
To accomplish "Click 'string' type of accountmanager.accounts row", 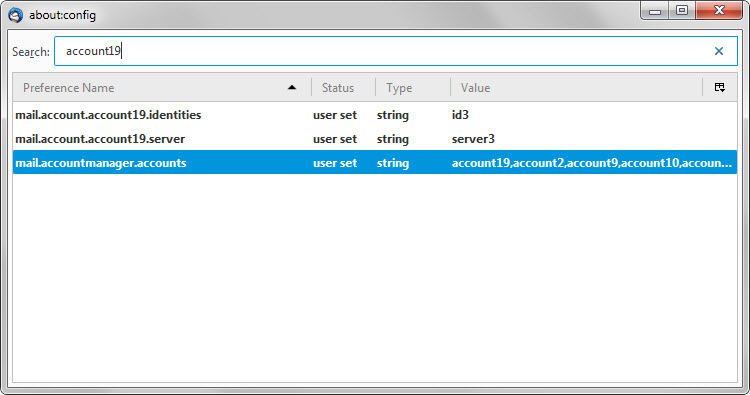I will [393, 163].
